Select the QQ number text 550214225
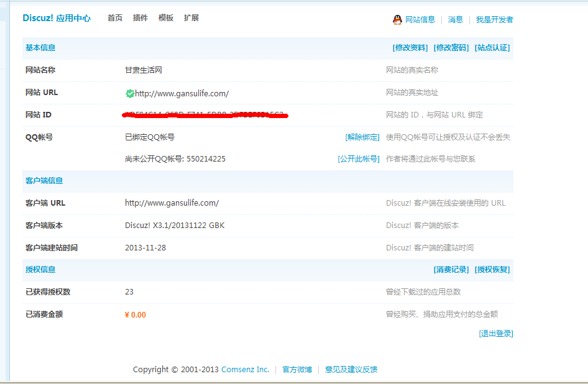 click(206, 159)
